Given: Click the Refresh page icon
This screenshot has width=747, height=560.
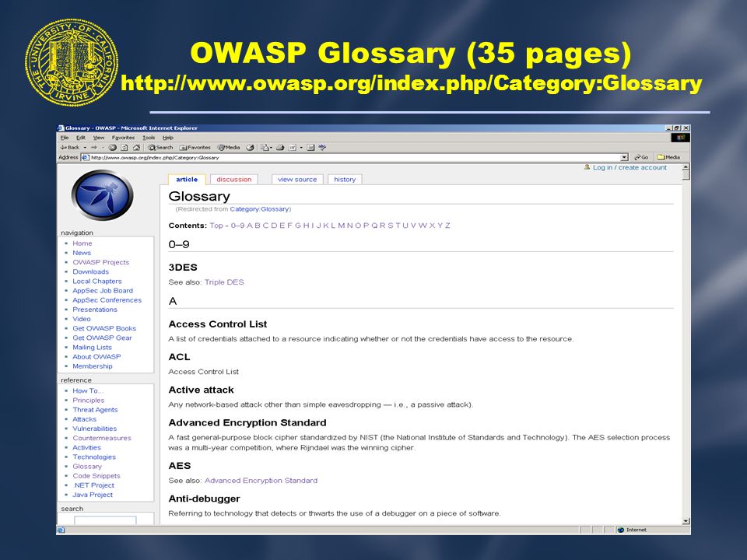Looking at the screenshot, I should 124,147.
